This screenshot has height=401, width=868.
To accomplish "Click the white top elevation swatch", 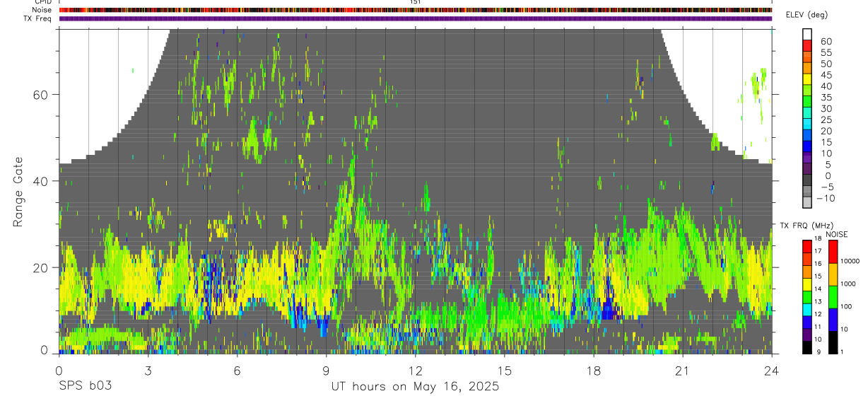I will [x=807, y=35].
